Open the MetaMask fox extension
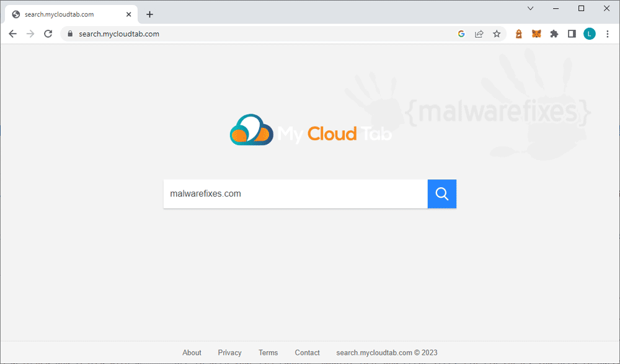Screen dimensions: 620x364 coord(536,34)
